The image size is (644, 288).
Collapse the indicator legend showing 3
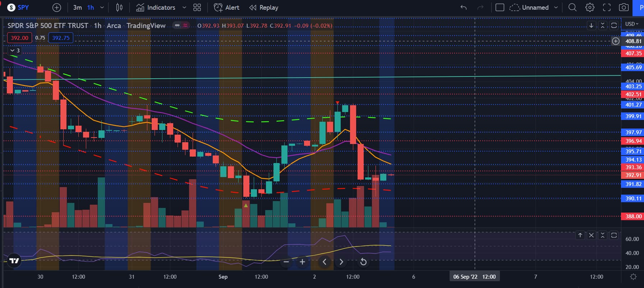pyautogui.click(x=15, y=51)
